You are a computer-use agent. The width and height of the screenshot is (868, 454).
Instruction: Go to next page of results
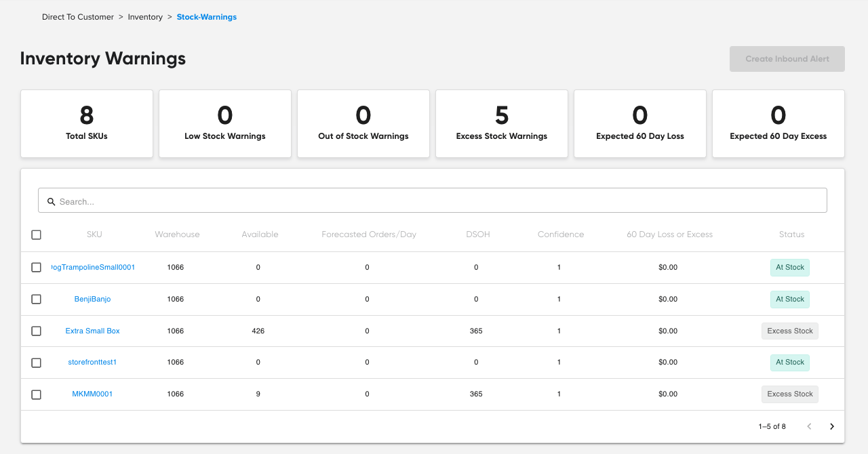(832, 426)
